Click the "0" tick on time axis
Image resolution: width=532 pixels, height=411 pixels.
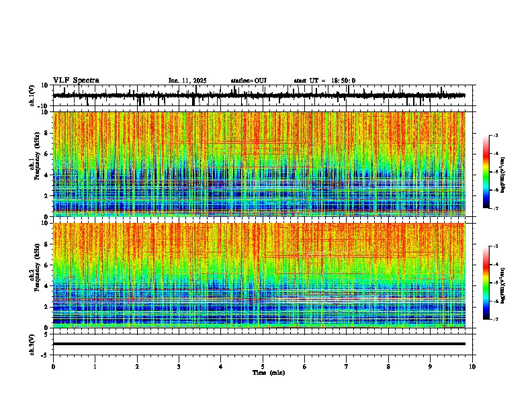click(53, 367)
